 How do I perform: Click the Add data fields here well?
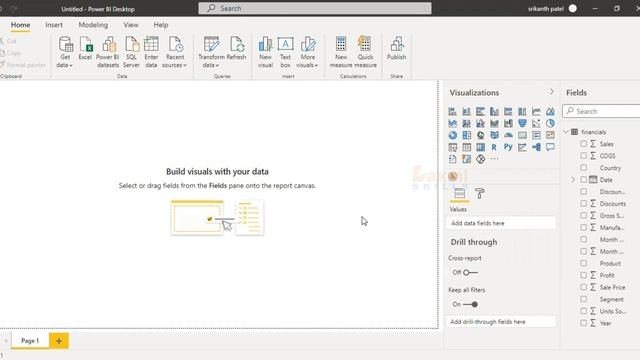[501, 223]
